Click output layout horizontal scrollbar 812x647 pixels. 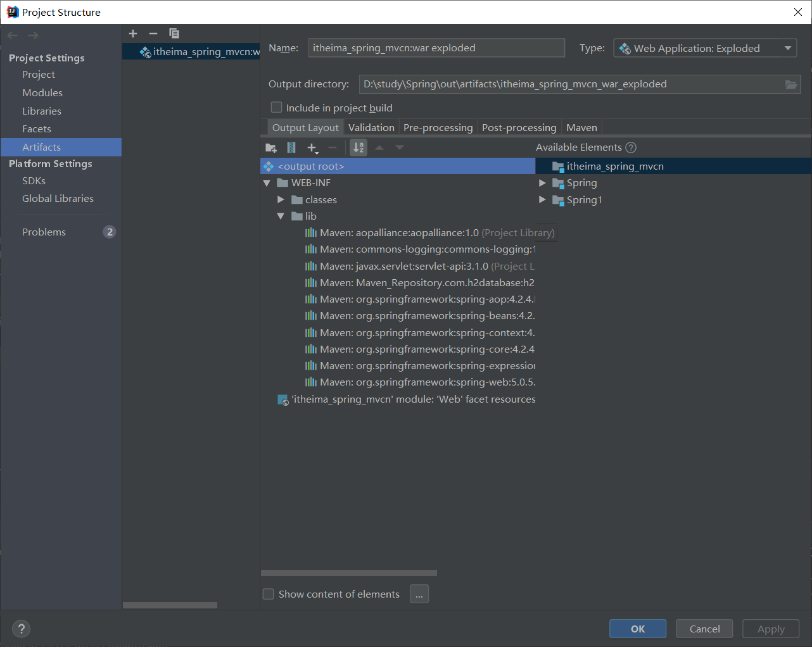click(x=349, y=573)
